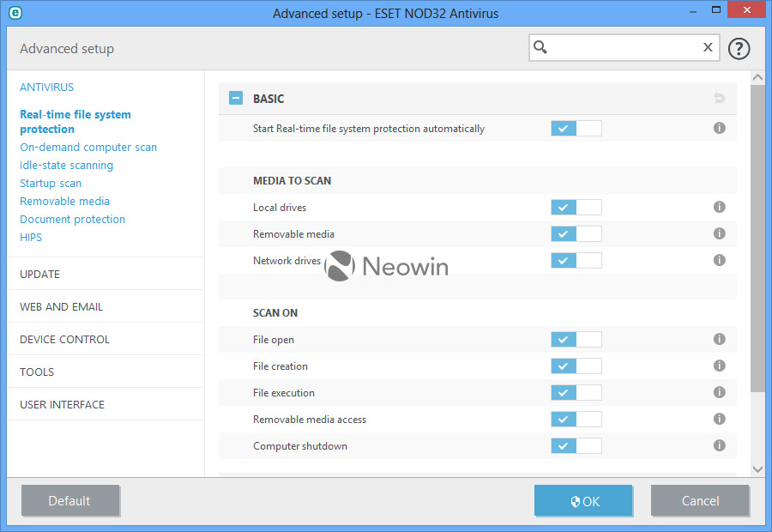This screenshot has width=772, height=532.
Task: Click the vertical scrollbar thumb
Action: [757, 239]
